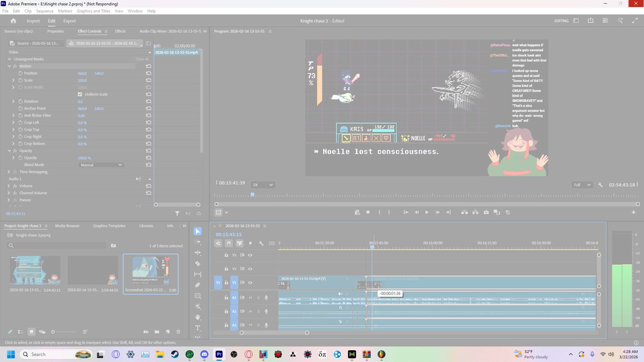Open timeline display settings wrench
The image size is (644, 362).
(x=261, y=243)
